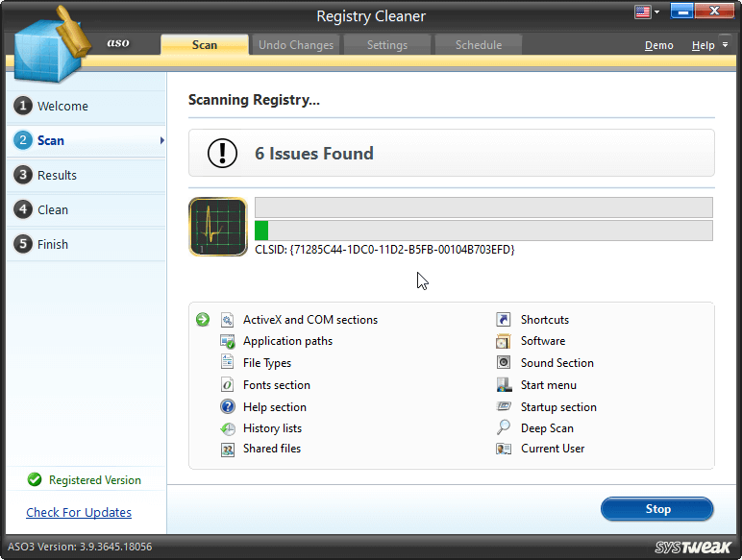742x560 pixels.
Task: Click the Start menu icon
Action: 504,384
